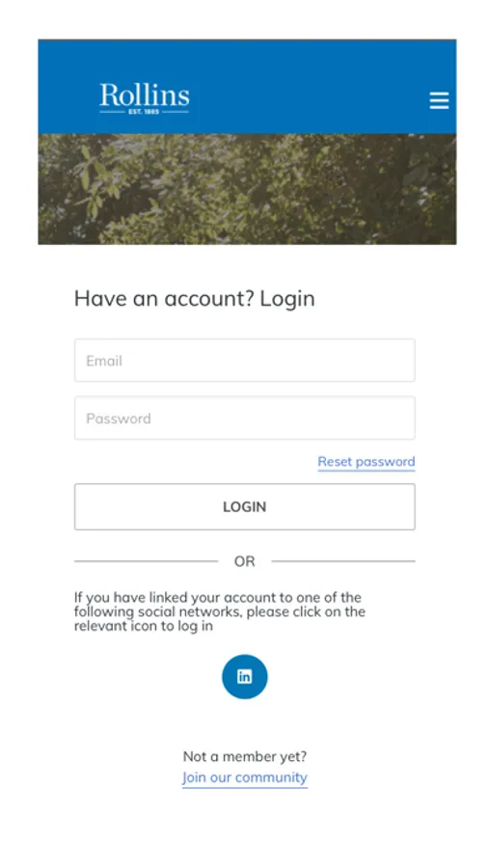This screenshot has width=489, height=868.
Task: Click the "Password" placeholder text
Action: [x=118, y=419]
